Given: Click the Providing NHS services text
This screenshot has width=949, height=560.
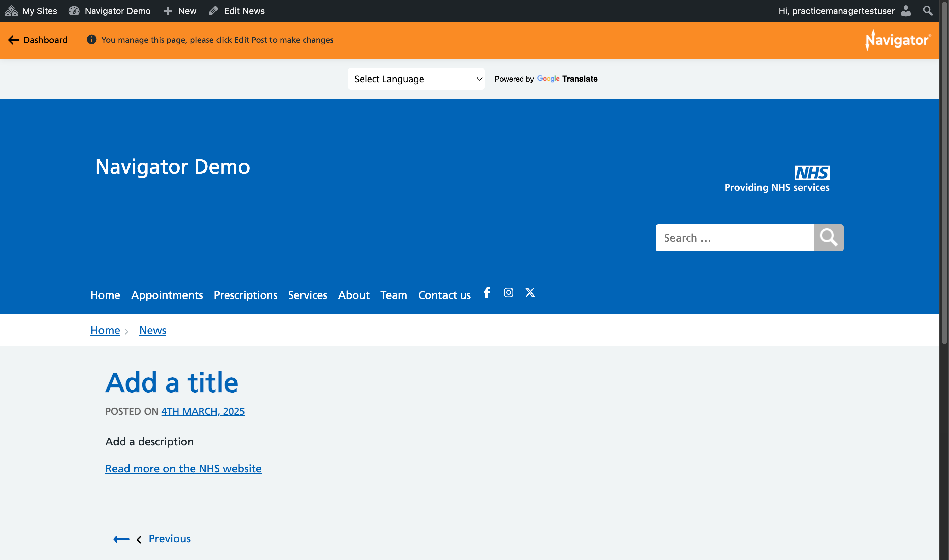Looking at the screenshot, I should pyautogui.click(x=777, y=188).
